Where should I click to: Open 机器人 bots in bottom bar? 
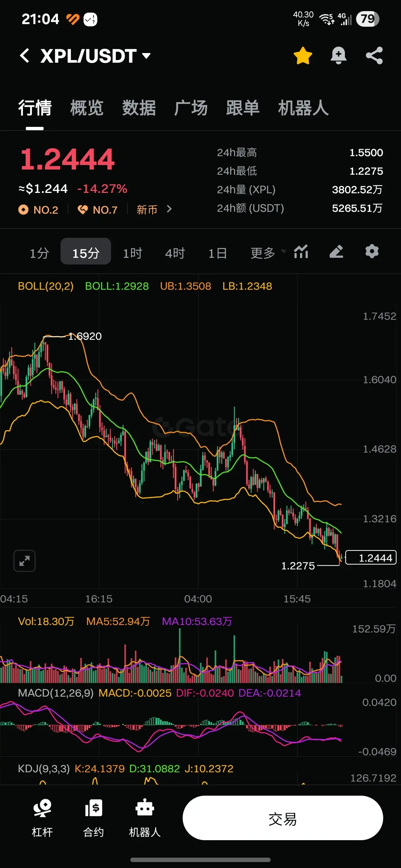coord(145,818)
